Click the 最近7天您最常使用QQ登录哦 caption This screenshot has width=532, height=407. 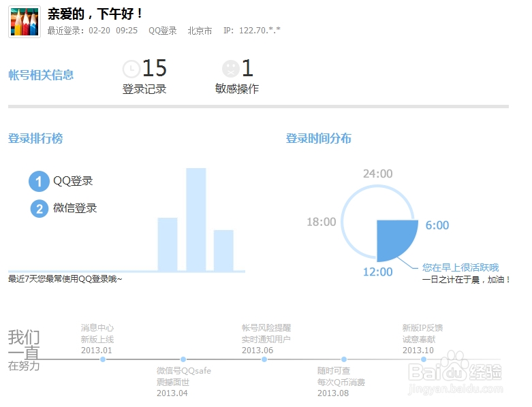tap(65, 279)
